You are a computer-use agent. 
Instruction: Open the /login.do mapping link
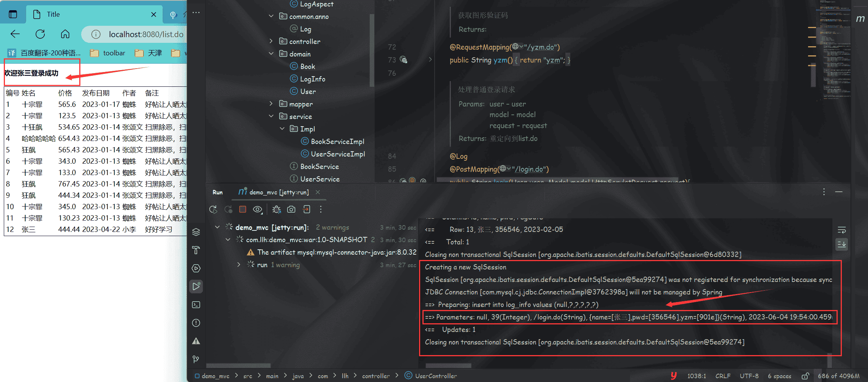[x=530, y=169]
